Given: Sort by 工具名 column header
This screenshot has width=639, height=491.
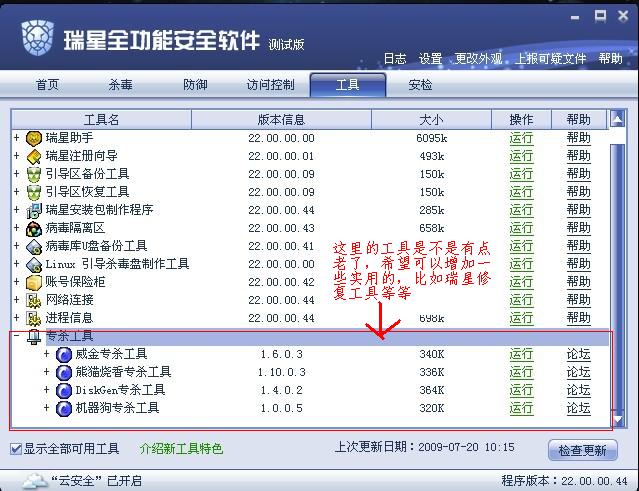Looking at the screenshot, I should tap(101, 120).
